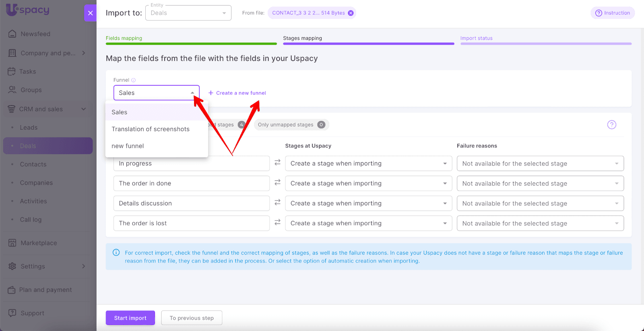Remove the attached CONTACT file with x icon
This screenshot has height=331, width=644.
point(351,13)
